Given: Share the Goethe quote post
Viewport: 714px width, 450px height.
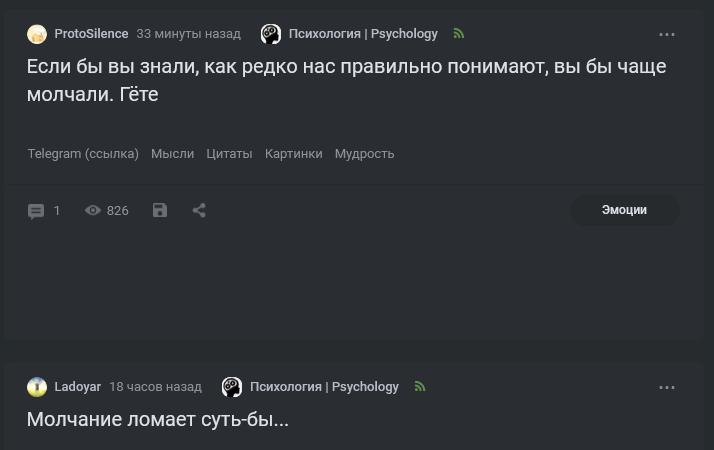Looking at the screenshot, I should [x=199, y=210].
